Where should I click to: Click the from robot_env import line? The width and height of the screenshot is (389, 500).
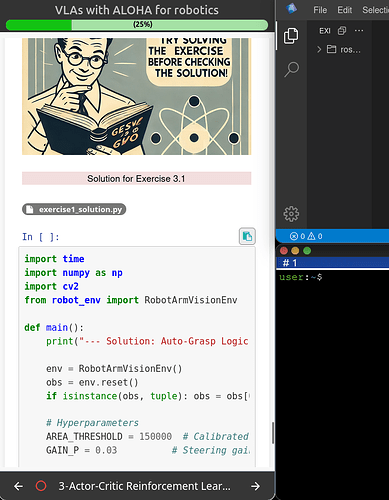[x=131, y=300]
